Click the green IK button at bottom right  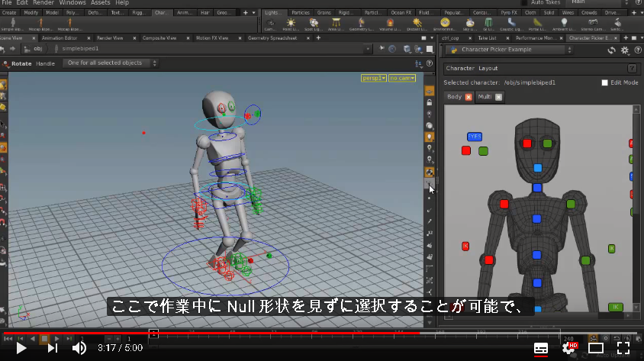click(x=615, y=307)
